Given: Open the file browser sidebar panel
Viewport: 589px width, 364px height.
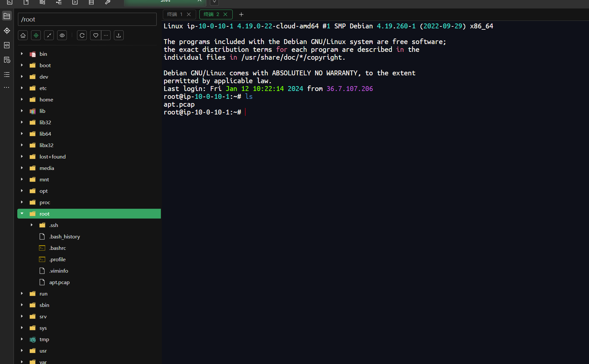Looking at the screenshot, I should pyautogui.click(x=7, y=16).
